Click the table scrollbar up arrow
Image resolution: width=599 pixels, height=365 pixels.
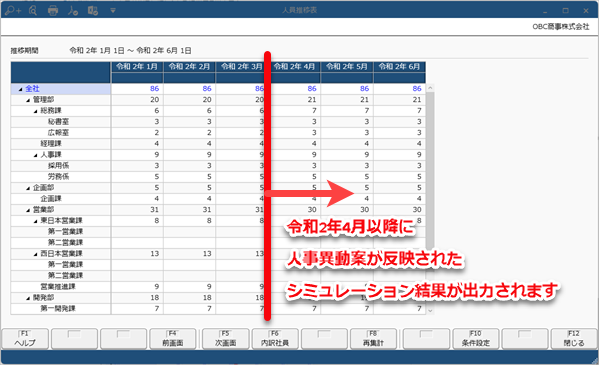(x=430, y=88)
